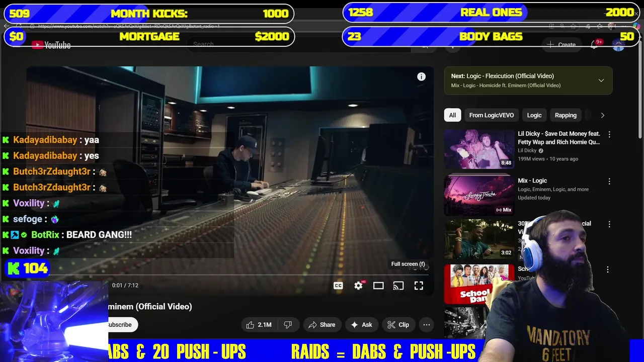Open the video info card icon
The width and height of the screenshot is (644, 362).
click(x=421, y=76)
